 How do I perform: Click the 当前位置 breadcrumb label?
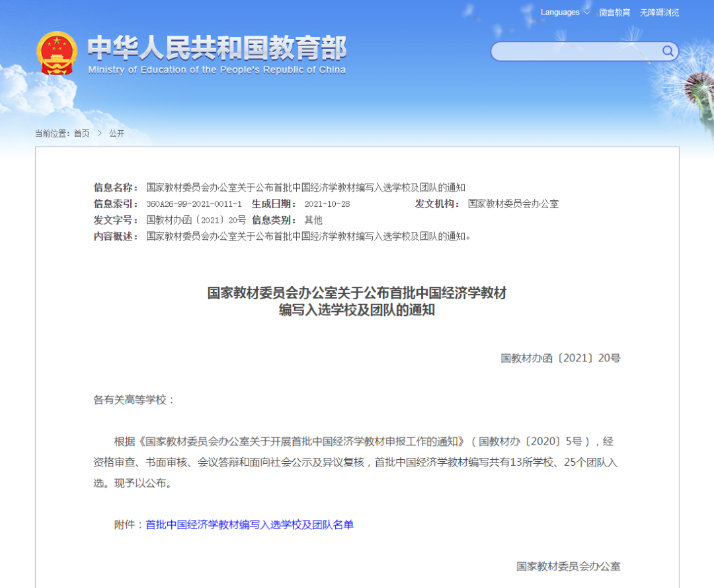pos(52,133)
